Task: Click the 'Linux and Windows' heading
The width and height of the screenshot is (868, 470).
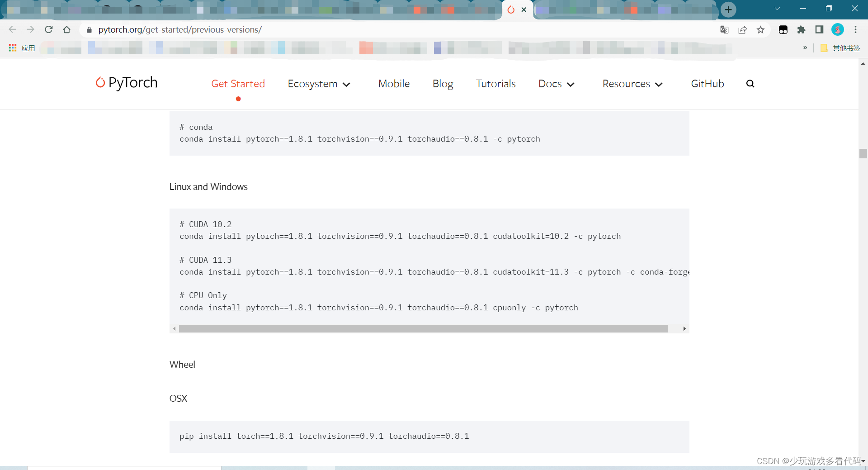Action: tap(208, 187)
